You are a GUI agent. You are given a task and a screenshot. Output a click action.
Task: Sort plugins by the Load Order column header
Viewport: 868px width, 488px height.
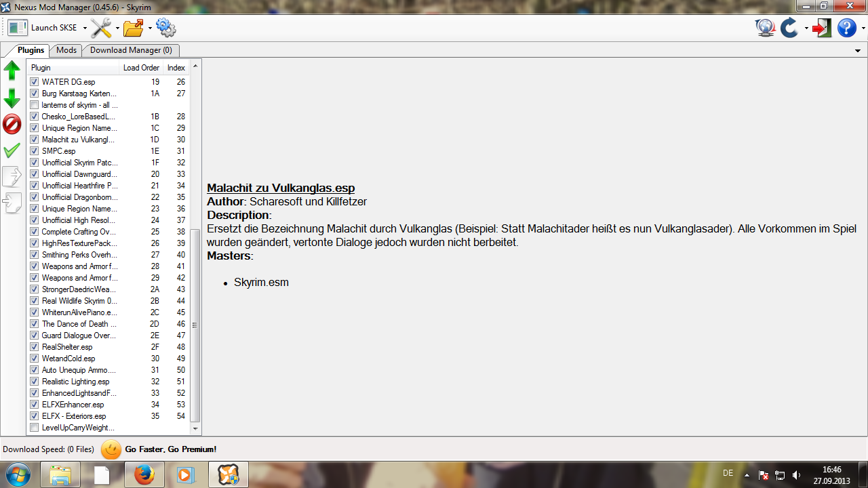[141, 68]
